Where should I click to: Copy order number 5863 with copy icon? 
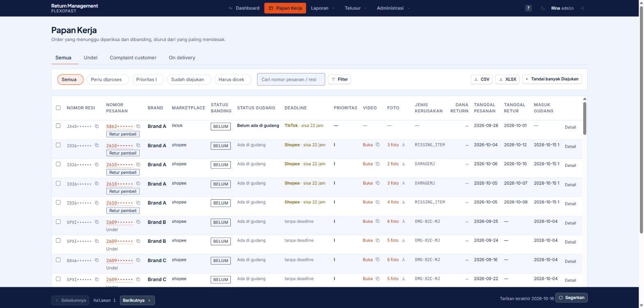click(x=138, y=126)
